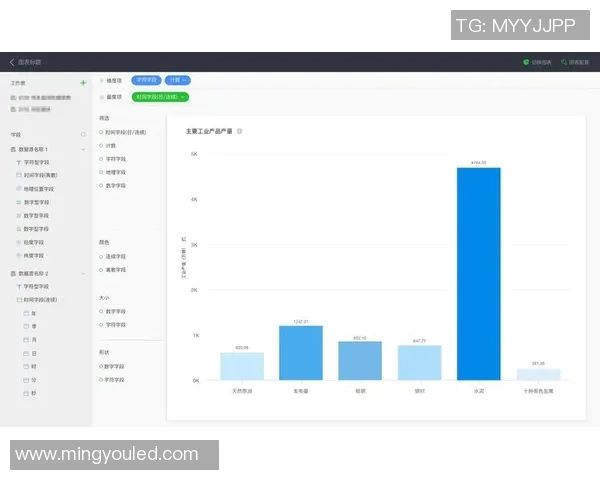Click the green plus icon to add worksheet
The width and height of the screenshot is (600, 480).
point(83,83)
